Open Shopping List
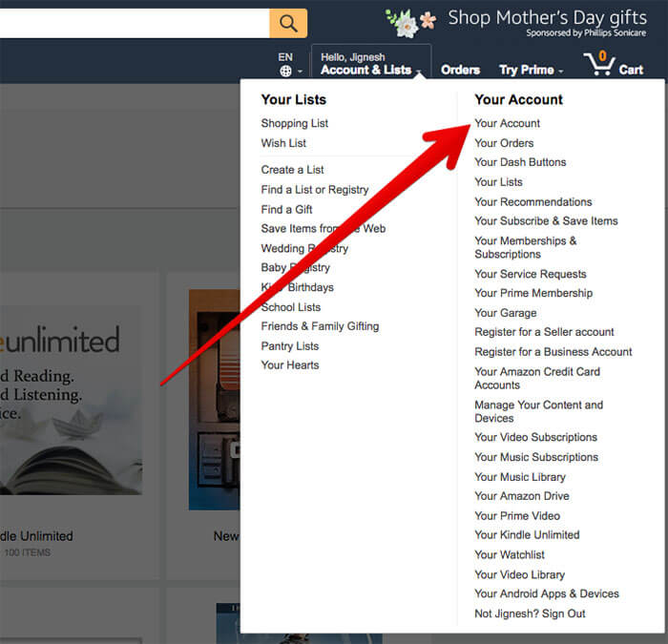This screenshot has height=644, width=668. [294, 123]
